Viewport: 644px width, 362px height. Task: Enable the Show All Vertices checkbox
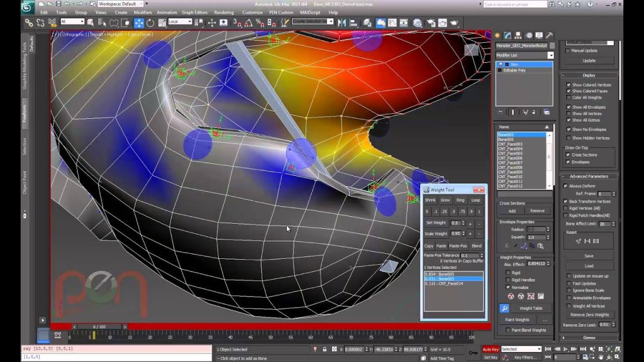coord(568,114)
